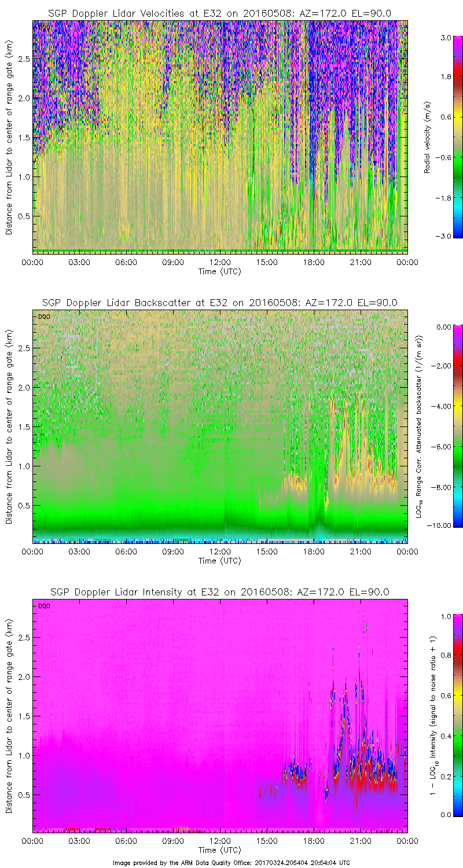Click the Doppler Lidar Velocities plot title
Image resolution: width=463 pixels, height=868 pixels.
click(219, 12)
